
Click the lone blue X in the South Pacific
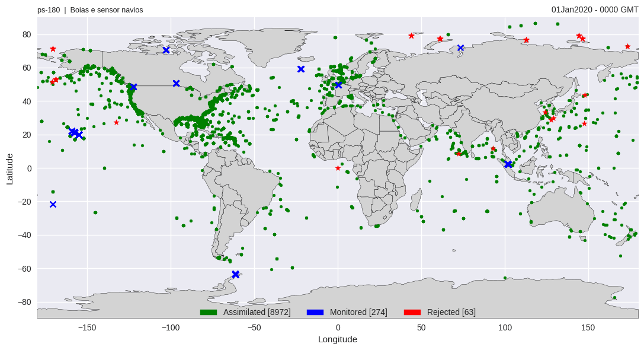pyautogui.click(x=53, y=205)
